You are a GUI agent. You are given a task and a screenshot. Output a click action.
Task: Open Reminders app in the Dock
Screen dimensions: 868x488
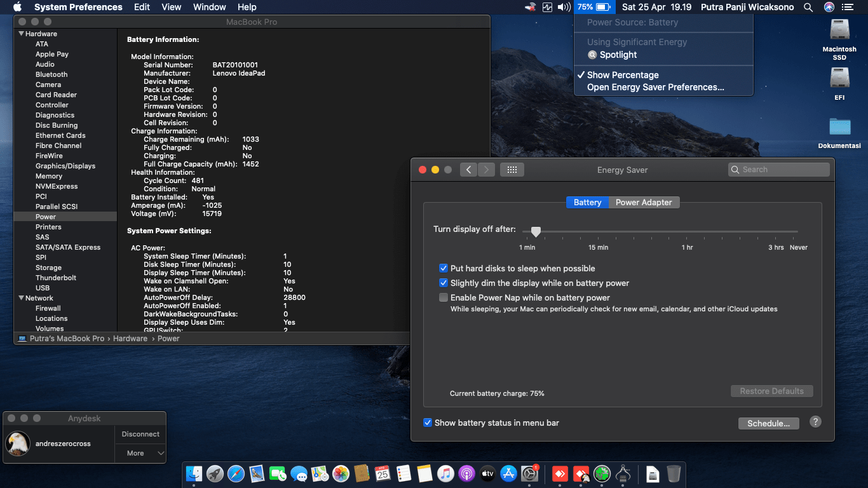[x=403, y=473]
